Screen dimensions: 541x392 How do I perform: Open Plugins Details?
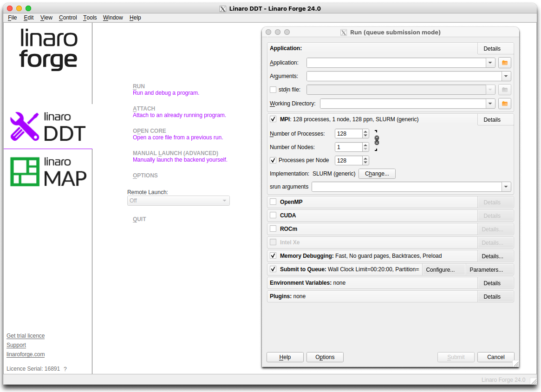[495, 296]
